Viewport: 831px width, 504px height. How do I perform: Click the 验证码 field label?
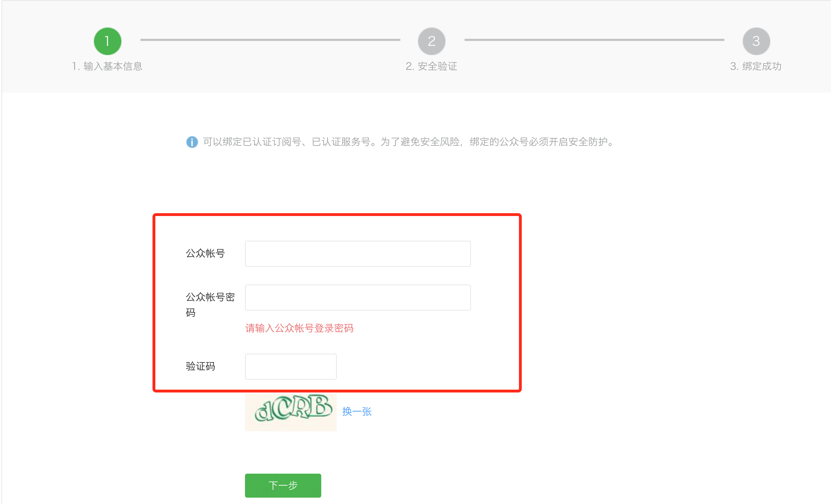[201, 366]
